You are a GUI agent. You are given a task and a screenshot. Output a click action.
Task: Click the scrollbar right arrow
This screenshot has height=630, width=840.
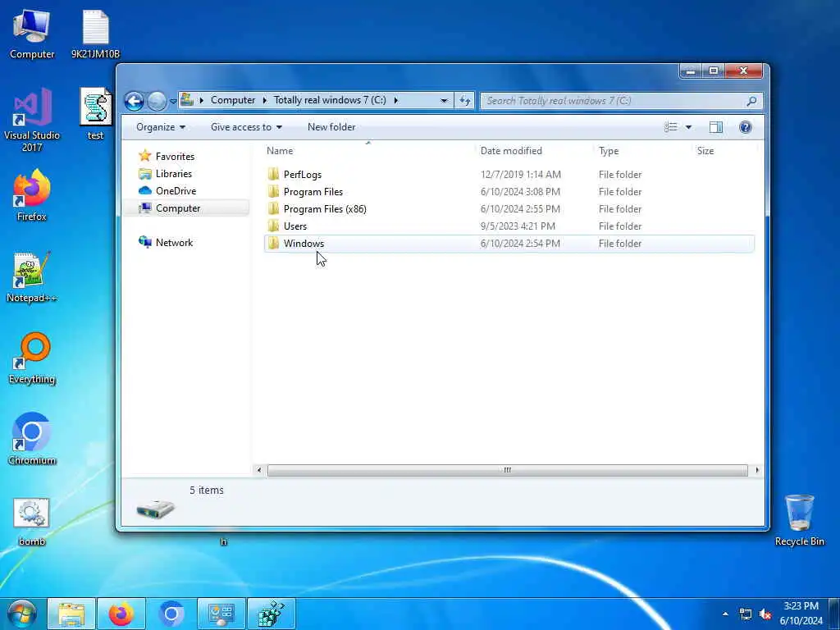(x=756, y=470)
